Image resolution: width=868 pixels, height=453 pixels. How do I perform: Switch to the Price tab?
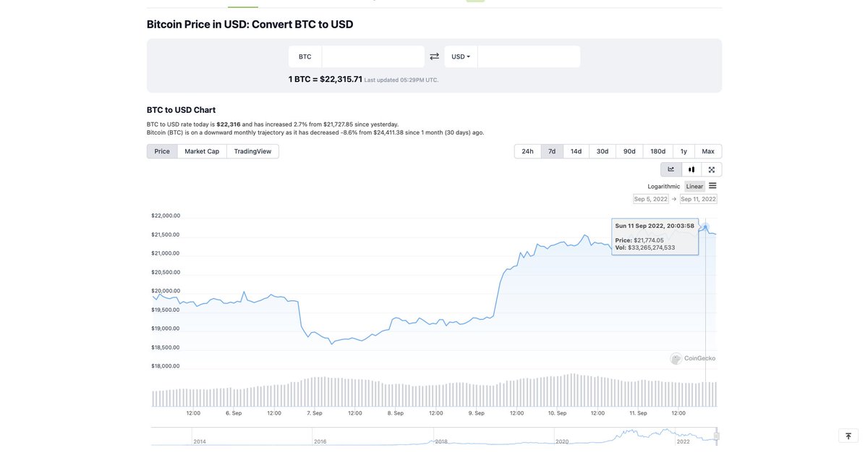coord(162,151)
